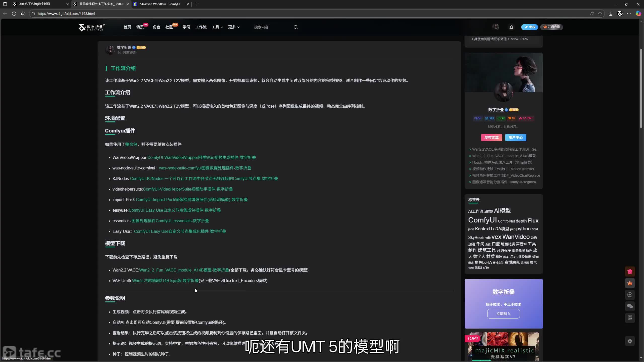The image size is (644, 362).
Task: Click the gift icon in floating sidebar
Action: (x=630, y=271)
